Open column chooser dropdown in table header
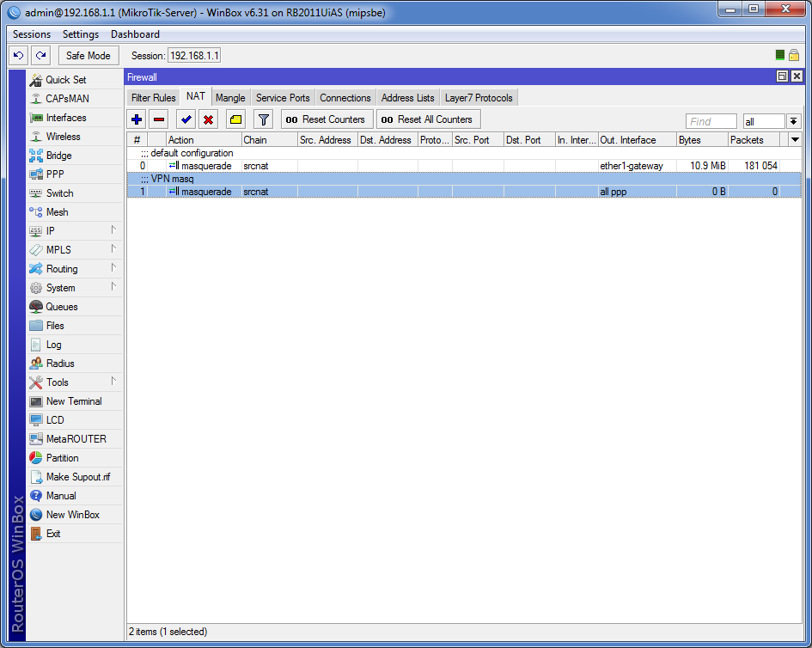This screenshot has width=812, height=648. tap(795, 140)
